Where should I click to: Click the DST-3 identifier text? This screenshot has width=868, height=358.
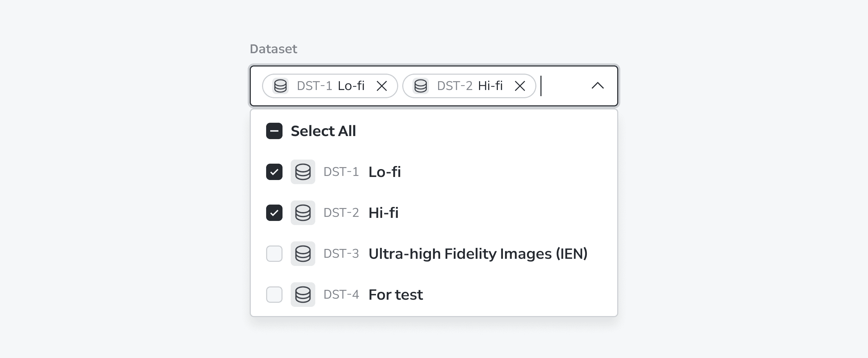(x=341, y=254)
